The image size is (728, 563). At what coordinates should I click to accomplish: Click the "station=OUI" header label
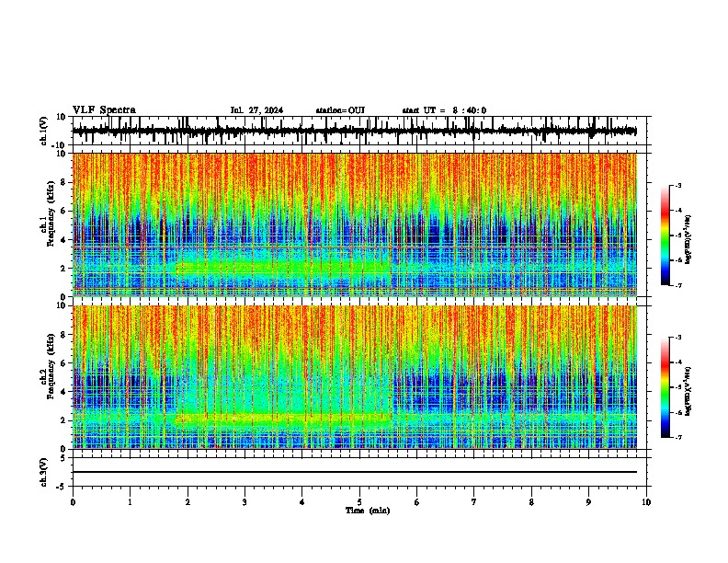click(x=340, y=110)
